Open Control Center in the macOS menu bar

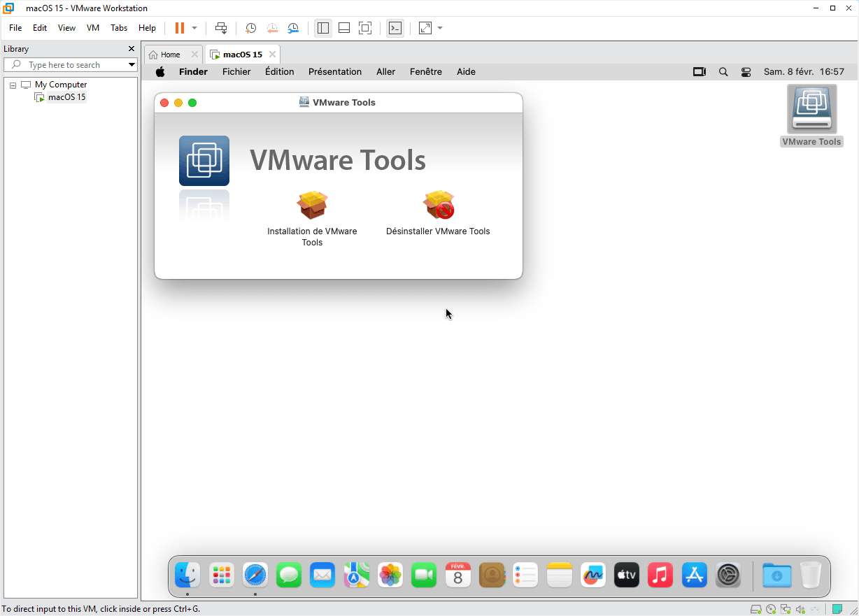click(x=746, y=71)
